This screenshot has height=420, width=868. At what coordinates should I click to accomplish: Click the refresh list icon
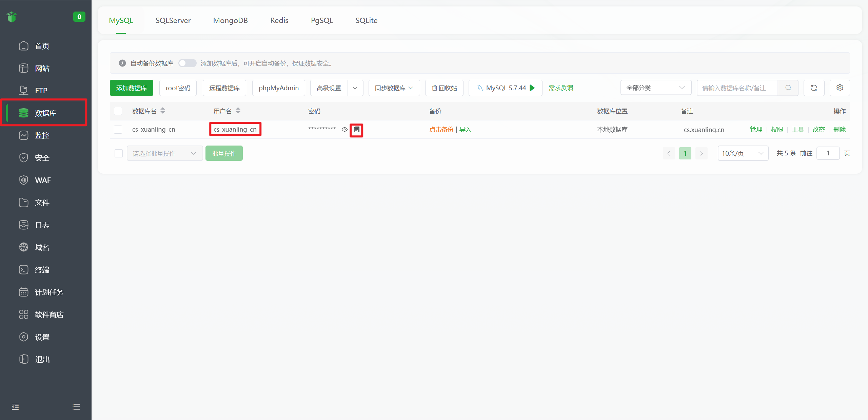[x=814, y=88]
